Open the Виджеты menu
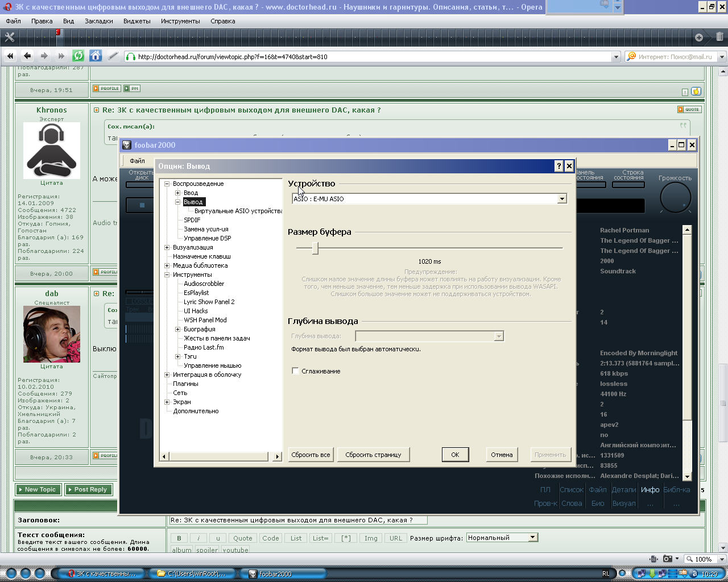This screenshot has width=728, height=582. tap(136, 21)
